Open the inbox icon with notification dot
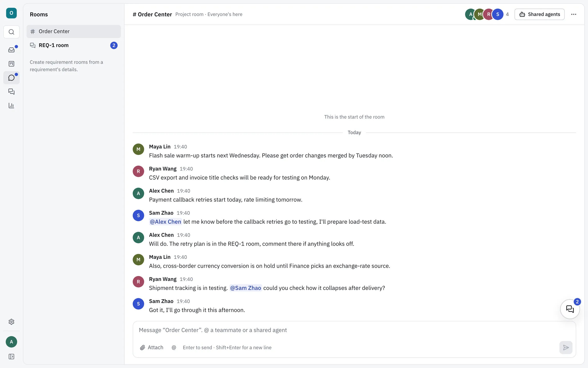 pos(11,50)
